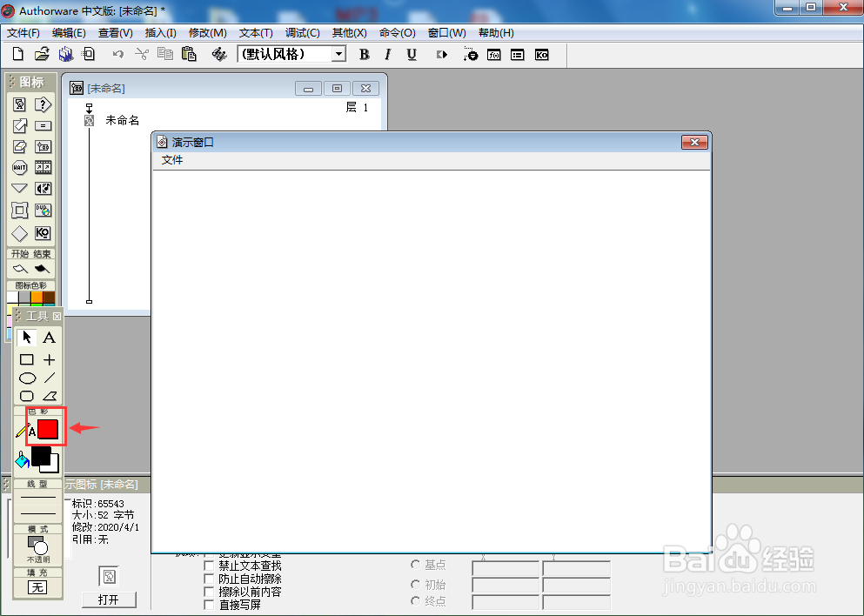Pick the white Start flag

tap(20, 269)
